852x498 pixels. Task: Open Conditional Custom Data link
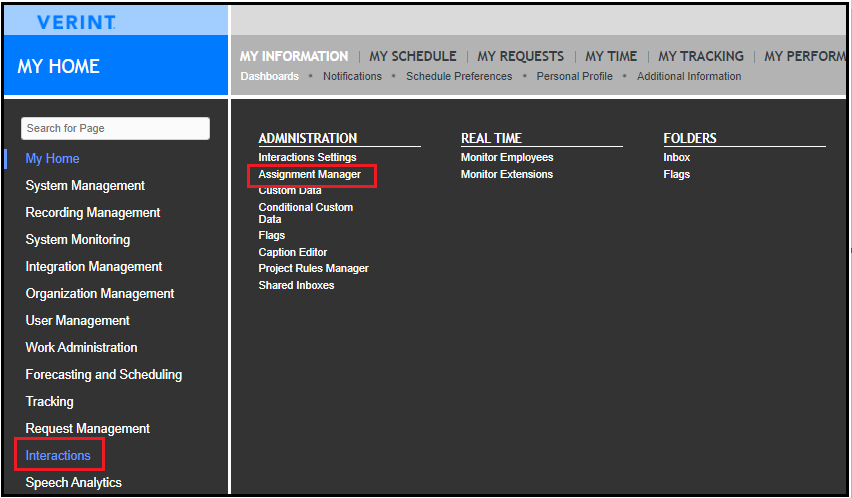[306, 213]
